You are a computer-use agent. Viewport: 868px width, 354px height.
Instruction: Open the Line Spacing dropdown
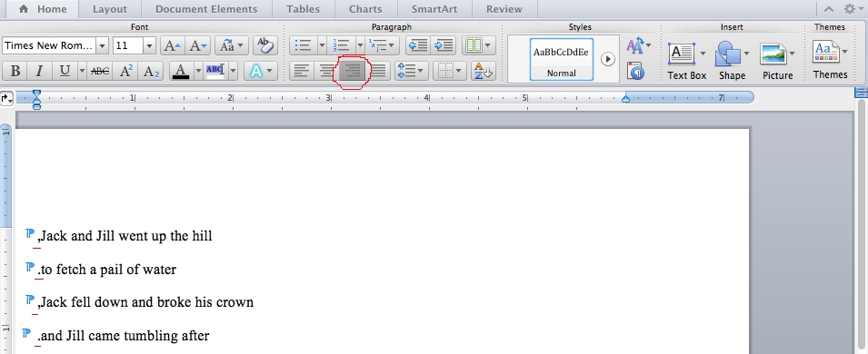click(411, 71)
